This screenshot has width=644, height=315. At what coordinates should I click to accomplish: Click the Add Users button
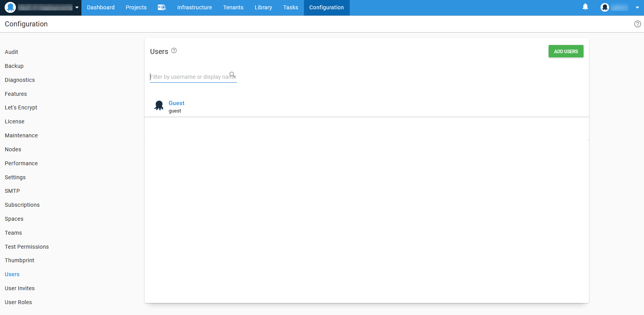click(566, 51)
